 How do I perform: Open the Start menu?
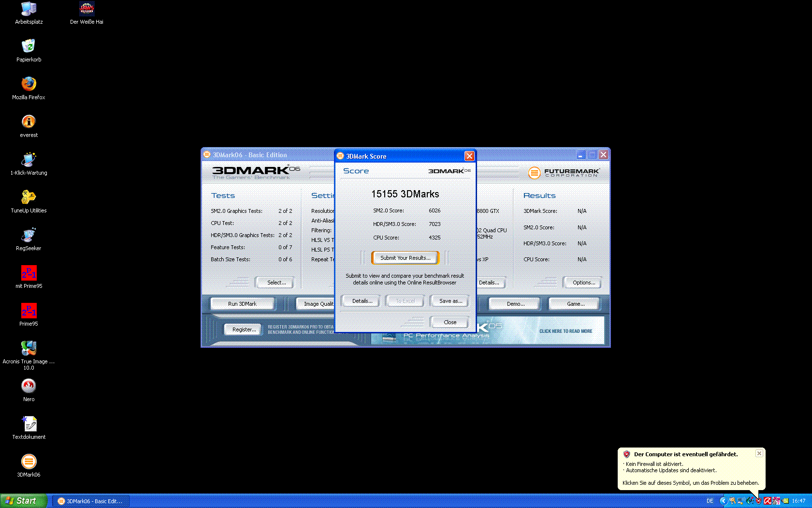click(x=24, y=501)
